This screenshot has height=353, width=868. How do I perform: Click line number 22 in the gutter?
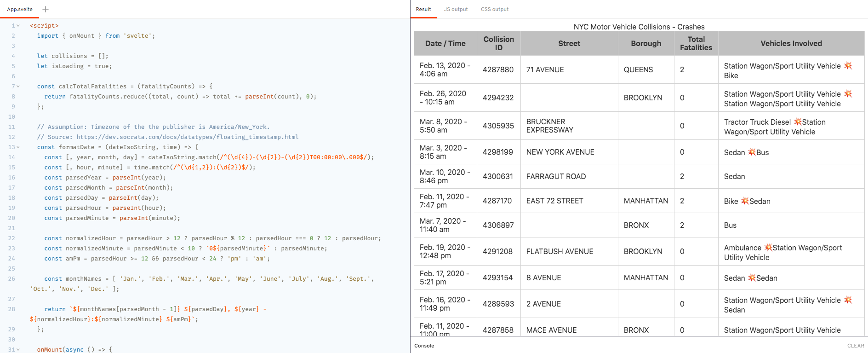pyautogui.click(x=11, y=238)
